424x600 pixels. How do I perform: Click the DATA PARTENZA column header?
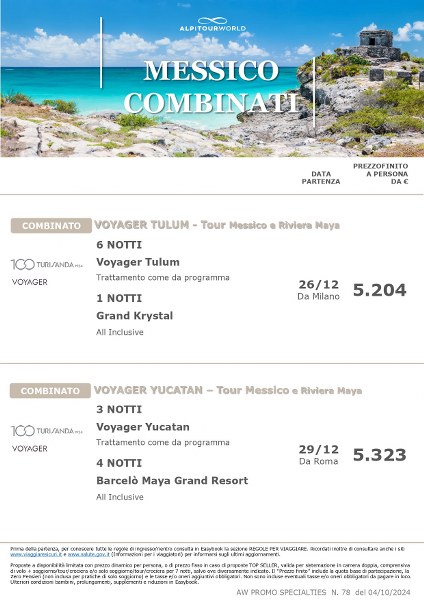[x=321, y=178]
